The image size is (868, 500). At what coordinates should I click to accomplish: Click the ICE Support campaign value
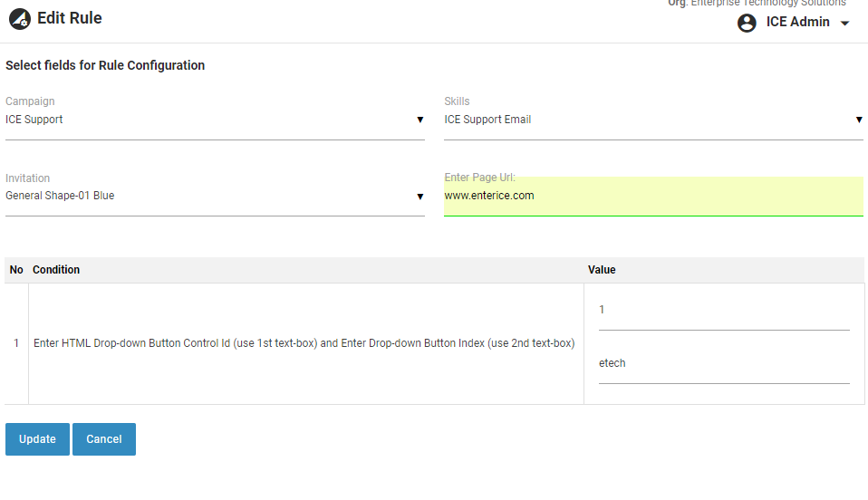click(x=34, y=120)
